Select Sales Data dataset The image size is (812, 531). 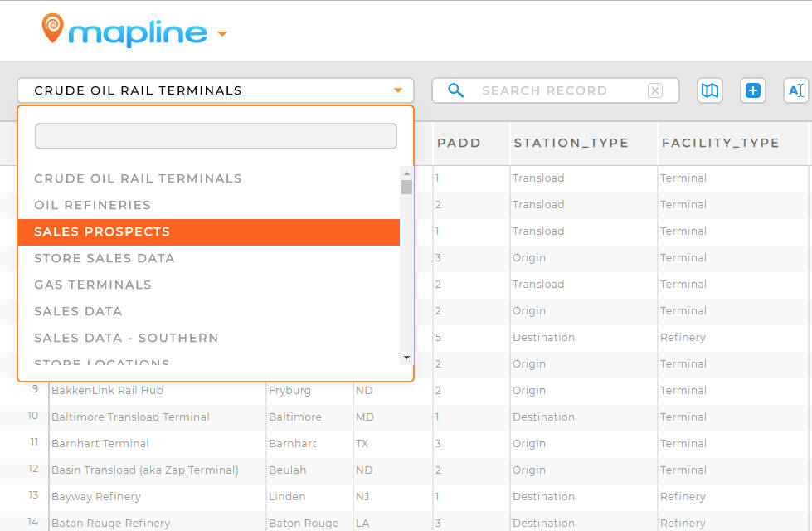pos(209,311)
